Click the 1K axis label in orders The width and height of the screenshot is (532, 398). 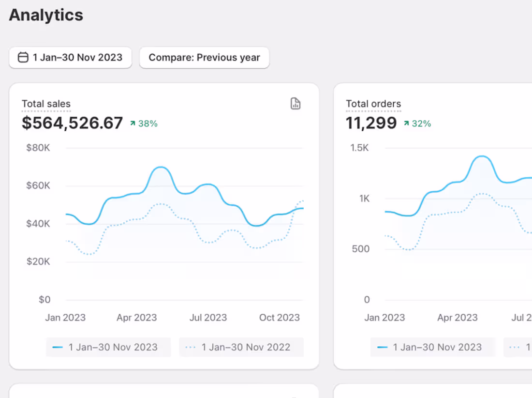tap(364, 199)
